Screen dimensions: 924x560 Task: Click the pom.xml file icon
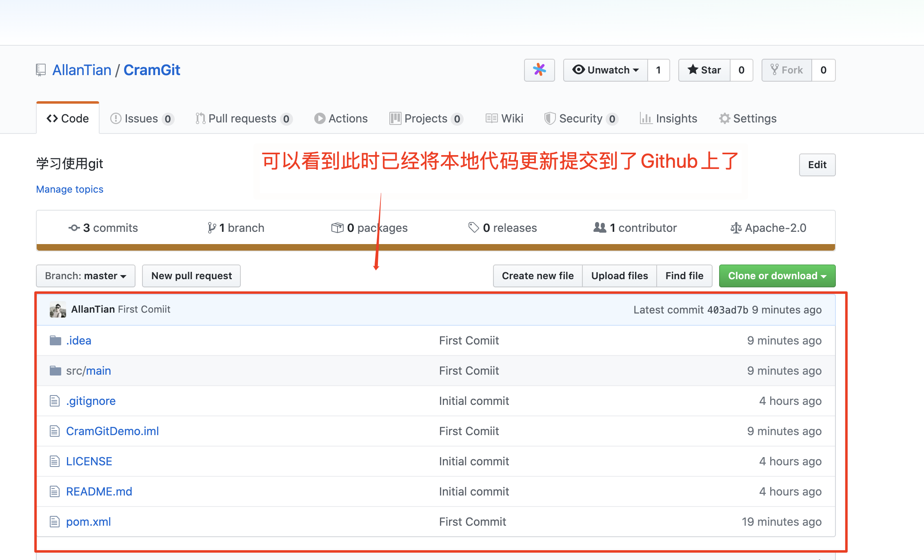pos(55,522)
